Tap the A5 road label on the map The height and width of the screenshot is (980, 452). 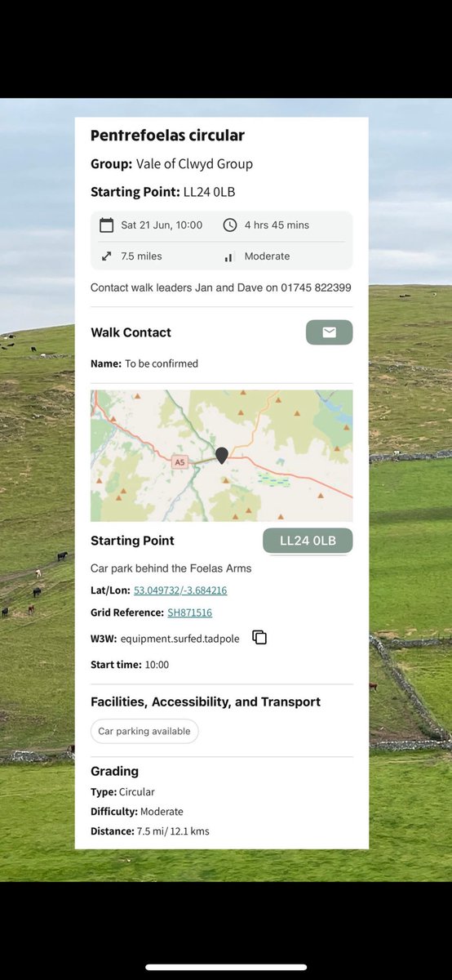tap(179, 462)
